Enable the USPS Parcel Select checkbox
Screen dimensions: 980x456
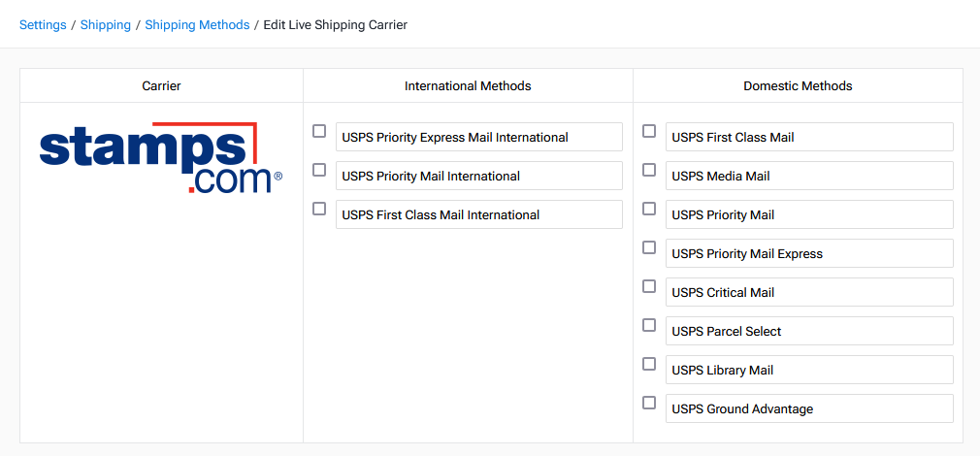pyautogui.click(x=649, y=325)
